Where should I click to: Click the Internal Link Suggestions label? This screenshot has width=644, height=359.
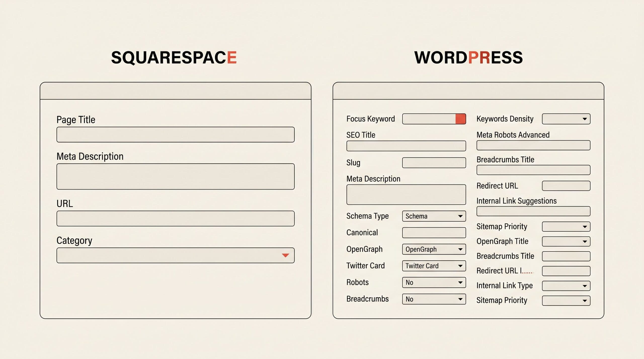pyautogui.click(x=516, y=201)
